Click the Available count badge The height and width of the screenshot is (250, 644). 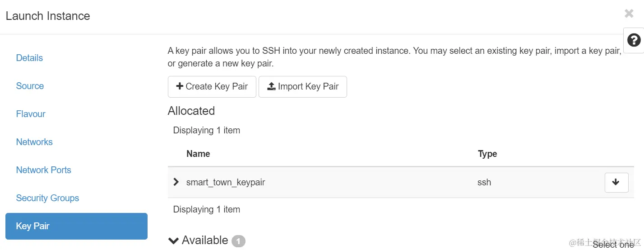pos(238,241)
